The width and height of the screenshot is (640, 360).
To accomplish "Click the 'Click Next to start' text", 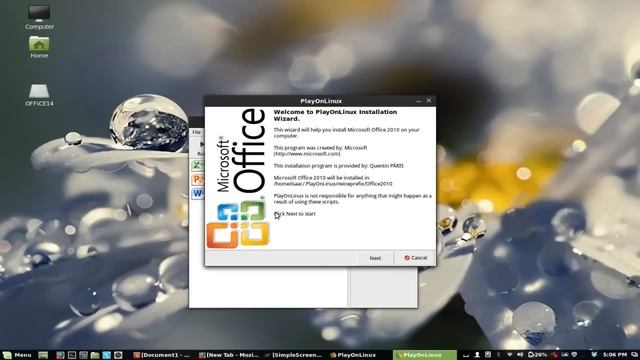I will click(x=295, y=214).
